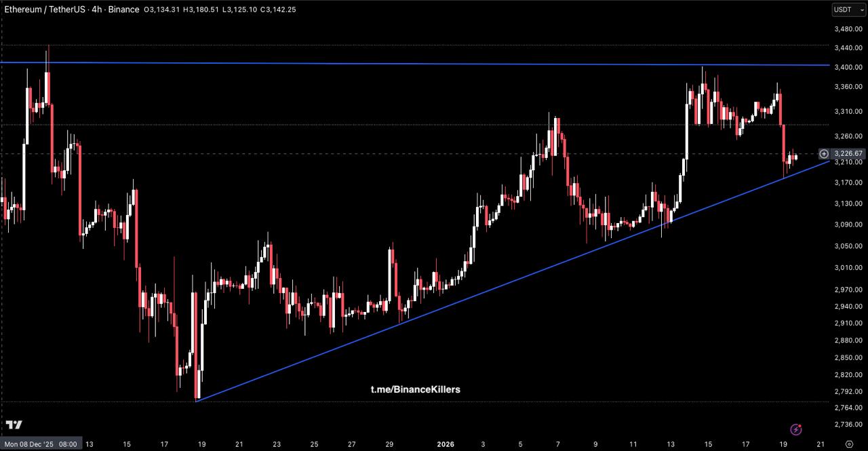Click the 2,736.00 price axis label

click(848, 425)
